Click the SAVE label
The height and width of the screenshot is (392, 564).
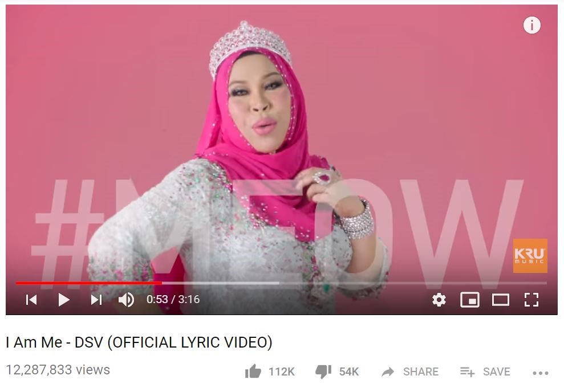click(x=496, y=371)
